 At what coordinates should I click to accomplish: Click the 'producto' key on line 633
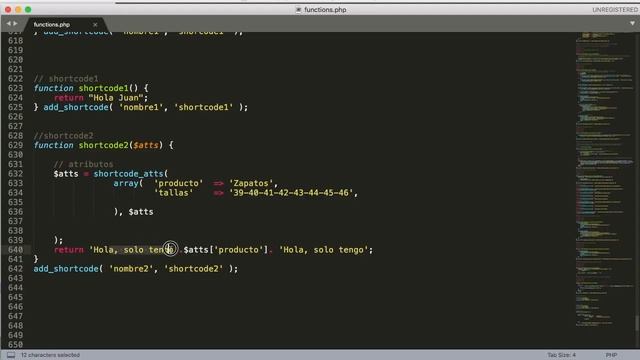pos(178,183)
